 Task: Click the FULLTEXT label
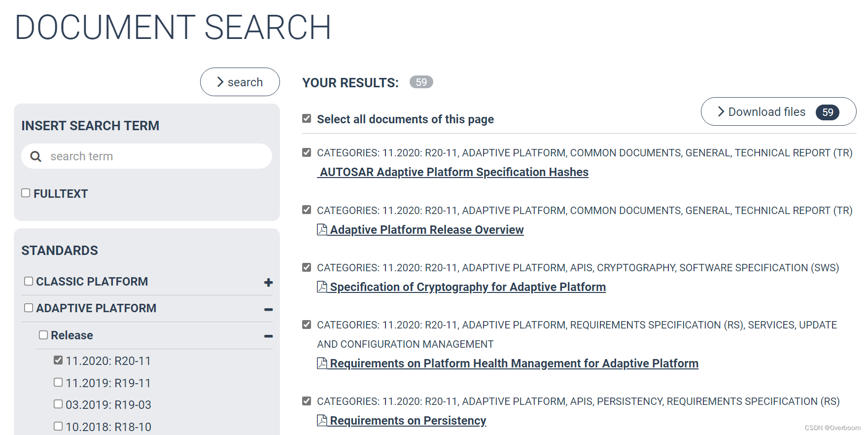(61, 194)
